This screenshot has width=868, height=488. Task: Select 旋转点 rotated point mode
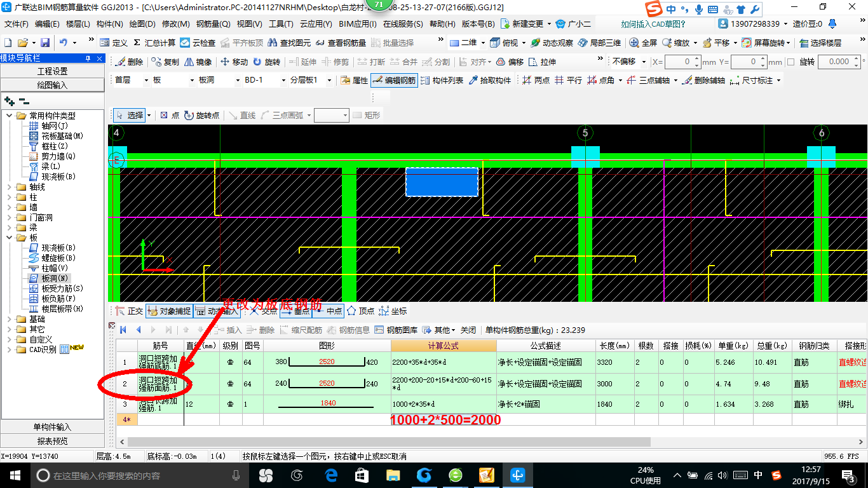point(201,115)
